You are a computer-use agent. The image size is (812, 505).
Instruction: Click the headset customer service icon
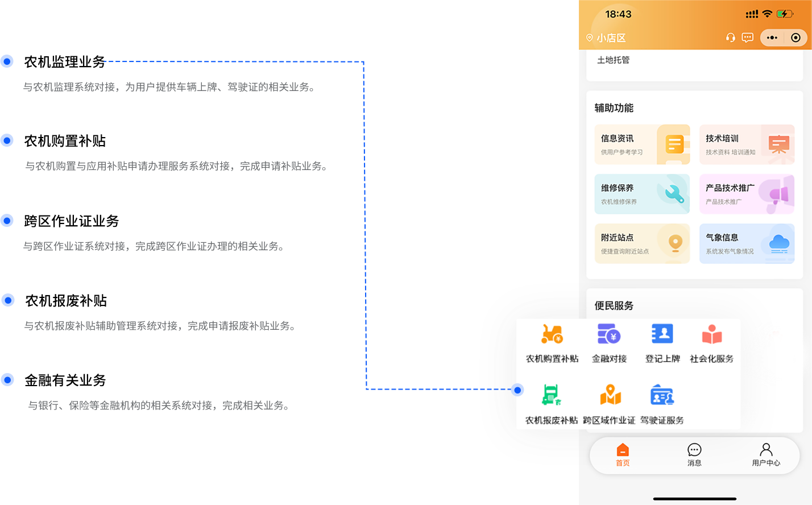pos(731,38)
